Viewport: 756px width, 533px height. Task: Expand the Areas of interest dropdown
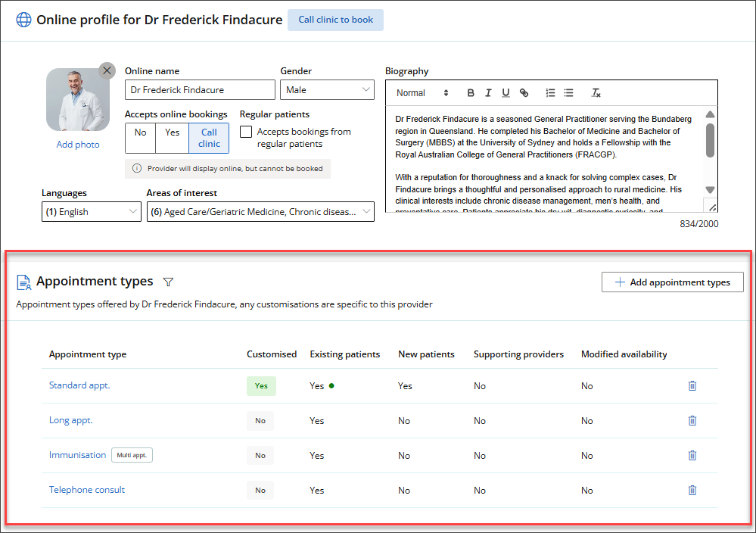tap(260, 212)
